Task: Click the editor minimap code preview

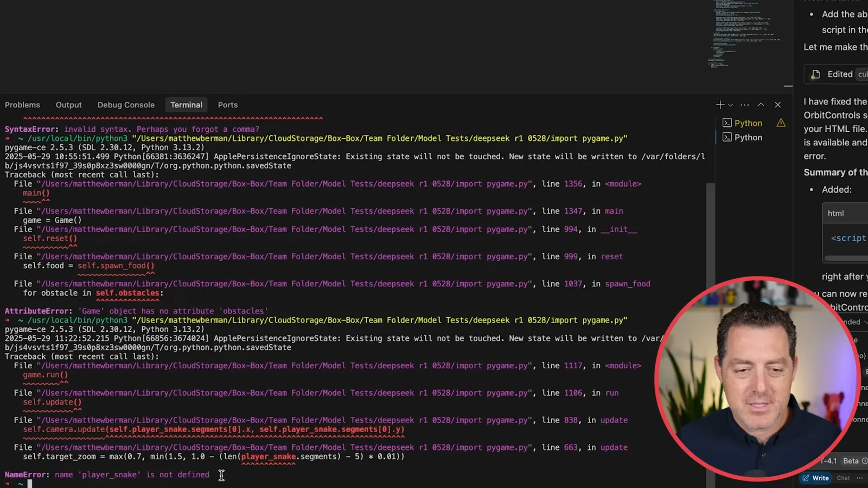Action: click(x=746, y=34)
